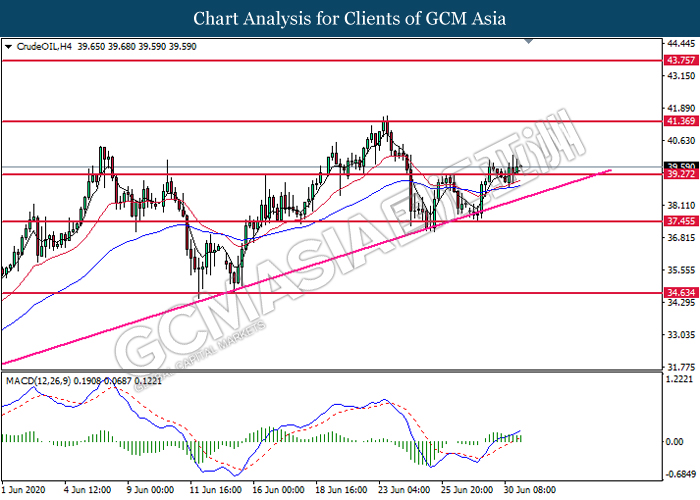Image resolution: width=700 pixels, height=500 pixels.
Task: Click the 9 Jun 00:00 time label
Action: point(150,490)
